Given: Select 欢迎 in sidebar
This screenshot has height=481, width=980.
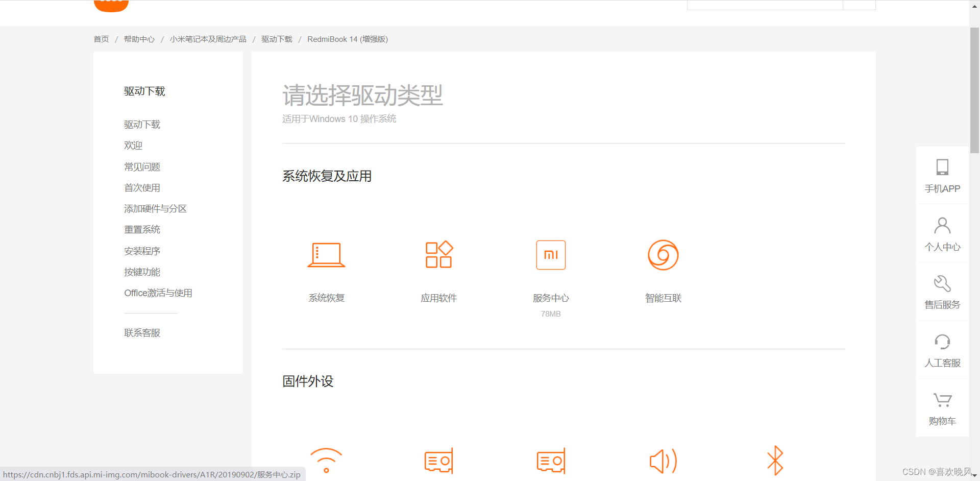Looking at the screenshot, I should [133, 146].
